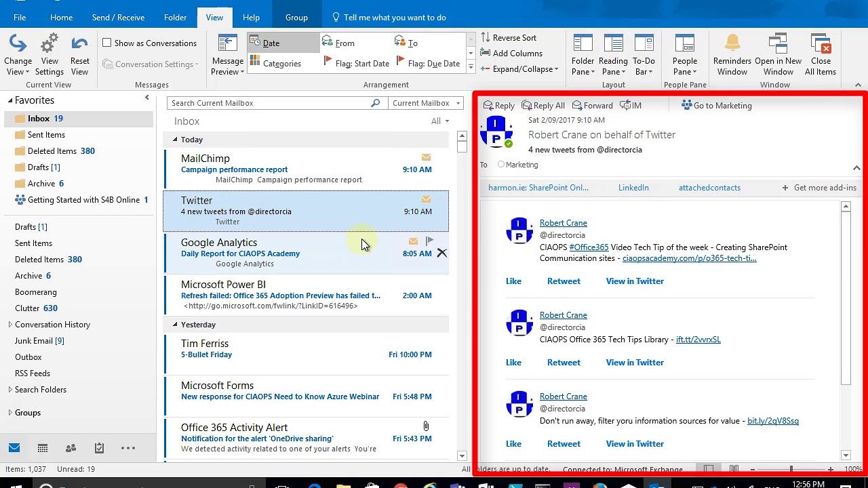Open Message Preview options
The width and height of the screenshot is (868, 488).
[227, 55]
